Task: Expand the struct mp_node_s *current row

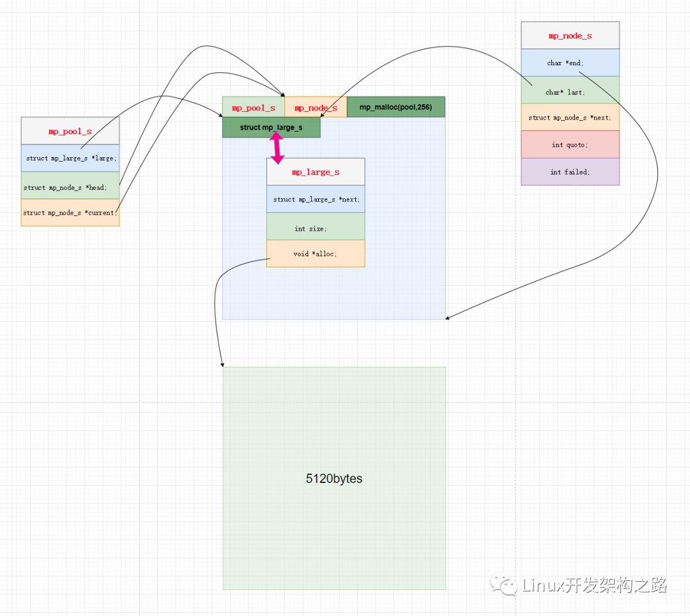Action: click(x=70, y=213)
